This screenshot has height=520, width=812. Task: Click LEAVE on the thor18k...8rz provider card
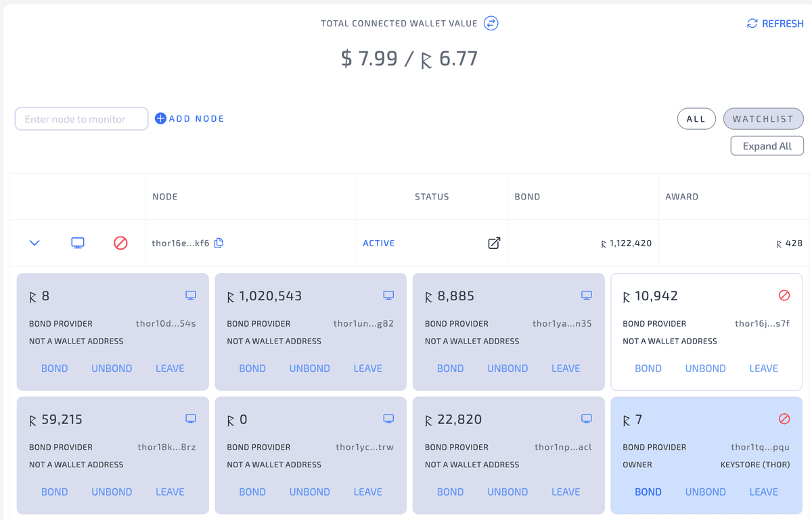click(x=170, y=492)
